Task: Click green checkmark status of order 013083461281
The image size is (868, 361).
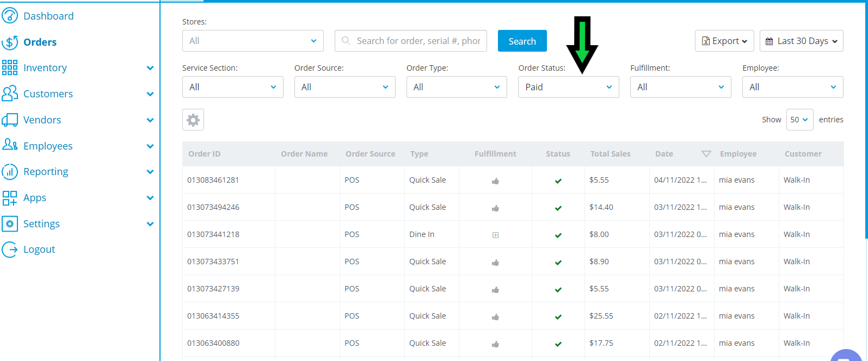Action: point(558,180)
